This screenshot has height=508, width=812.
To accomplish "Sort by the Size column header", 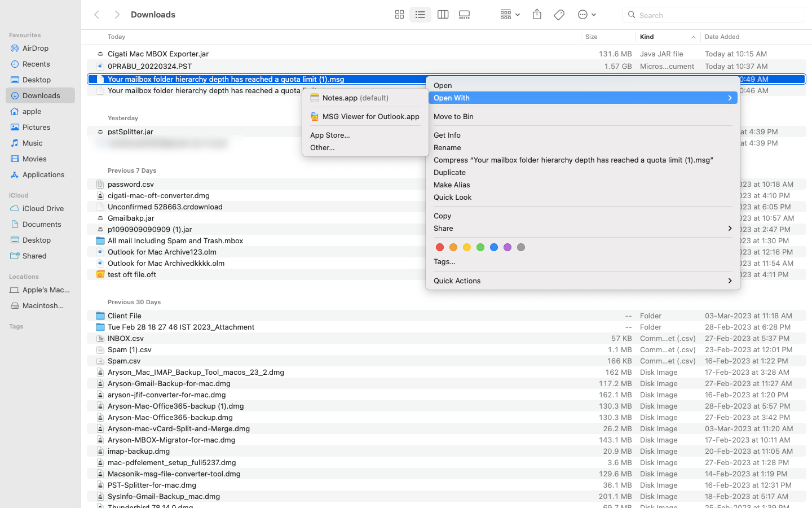I will 608,37.
